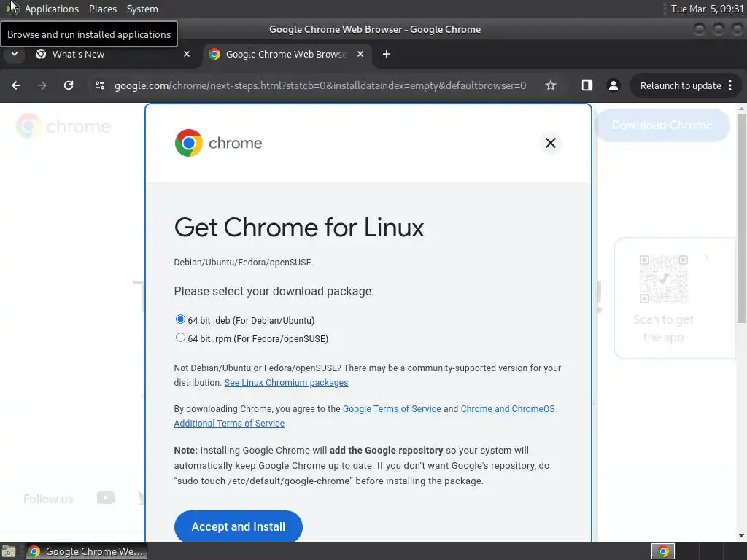Click the 'Debian/Ubuntu/Fedora/openSUSE.' text
The image size is (747, 560).
click(244, 262)
